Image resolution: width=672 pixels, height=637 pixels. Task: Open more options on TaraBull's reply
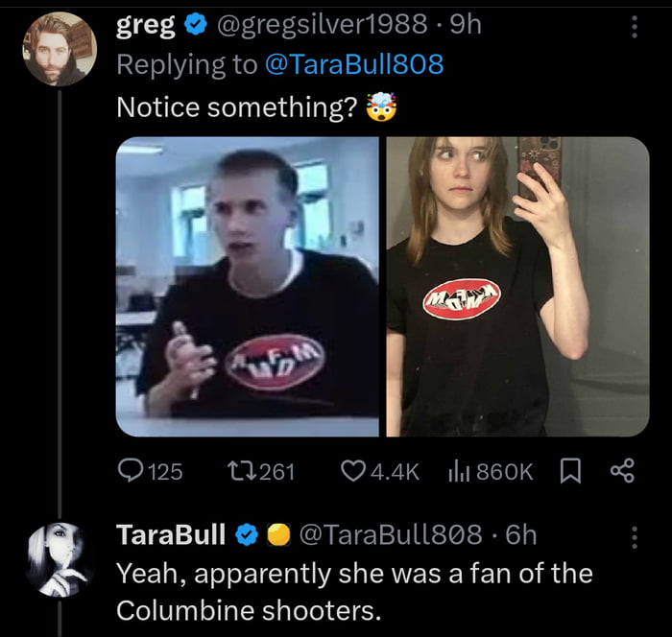coord(634,537)
